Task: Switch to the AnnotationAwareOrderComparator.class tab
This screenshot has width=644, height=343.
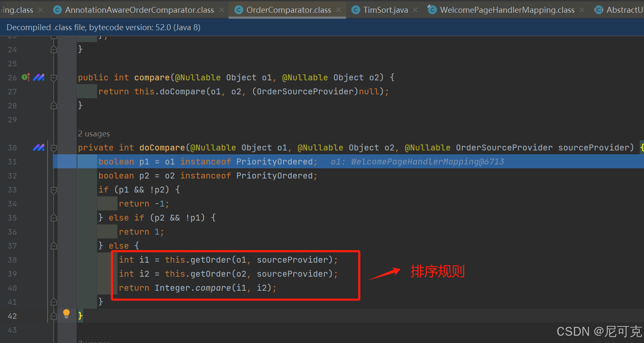Action: pyautogui.click(x=140, y=10)
